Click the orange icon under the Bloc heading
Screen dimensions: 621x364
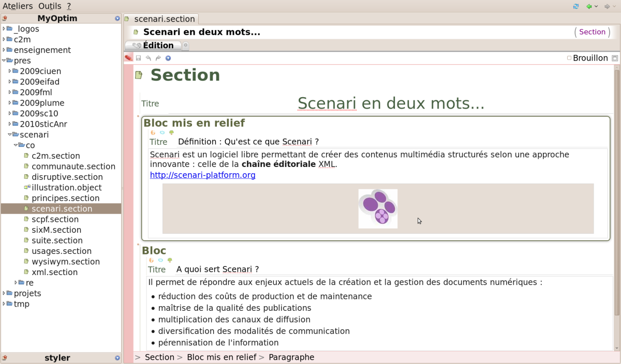[151, 260]
